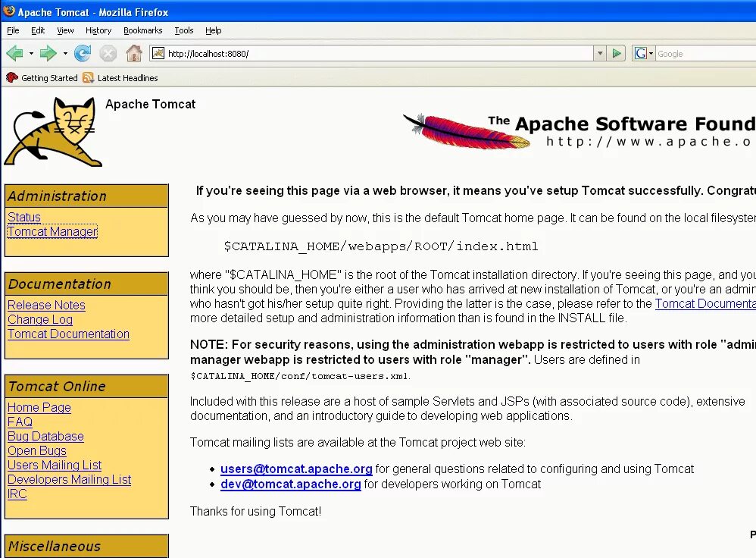Open the Users Mailing List link
756x558 pixels.
[x=55, y=466]
